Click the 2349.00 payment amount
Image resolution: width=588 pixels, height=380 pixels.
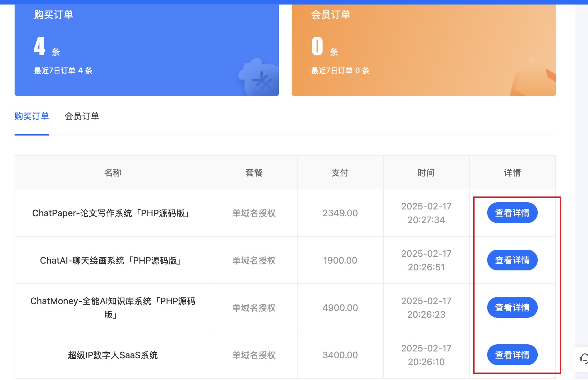340,213
